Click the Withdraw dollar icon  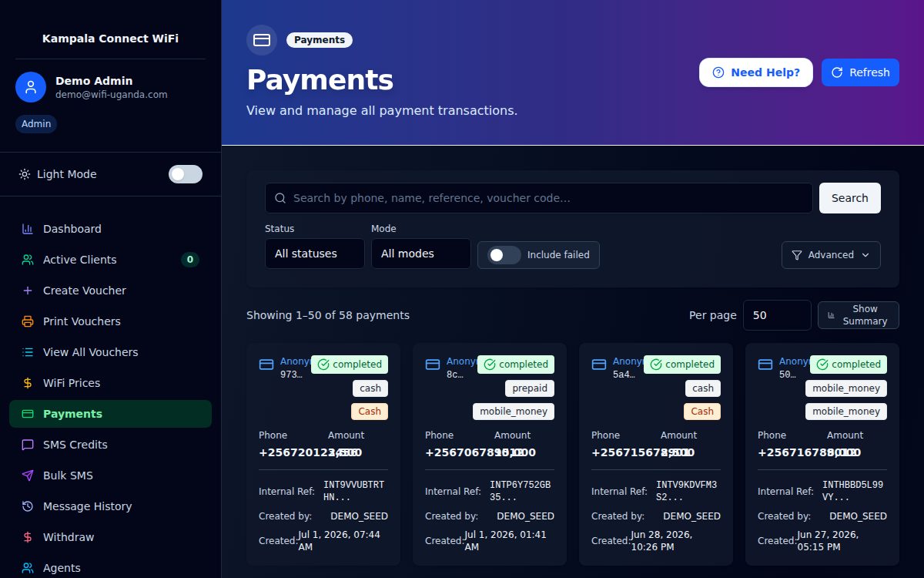pos(28,537)
